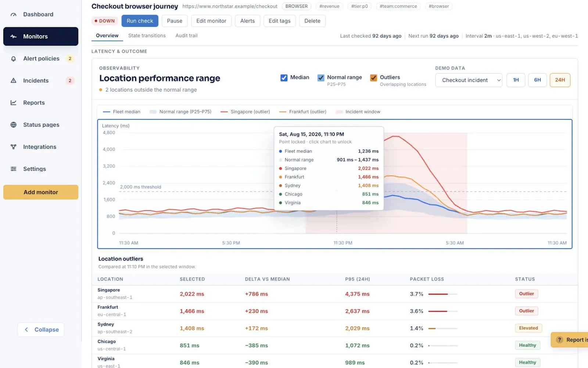The height and width of the screenshot is (368, 588).
Task: Click the Monitors pulse icon
Action: [14, 36]
